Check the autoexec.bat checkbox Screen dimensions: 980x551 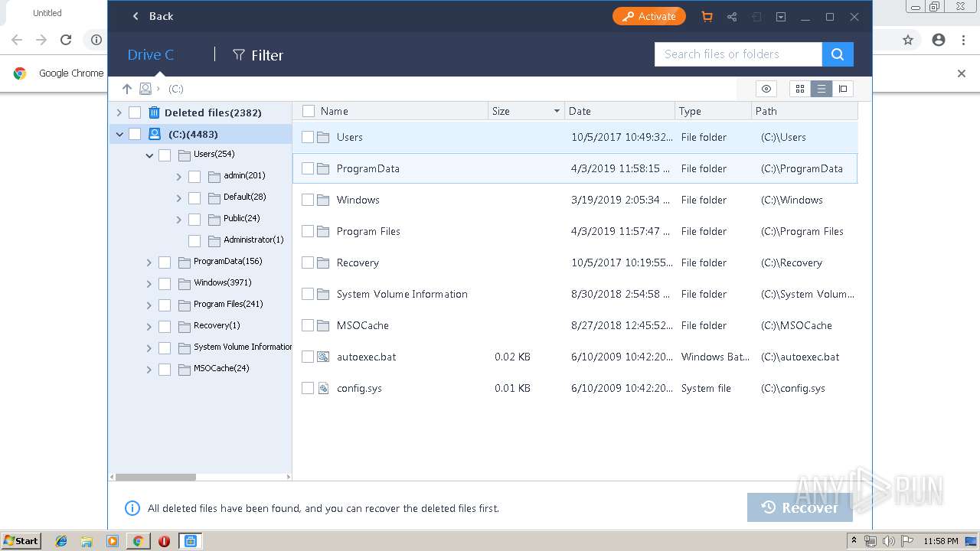308,357
